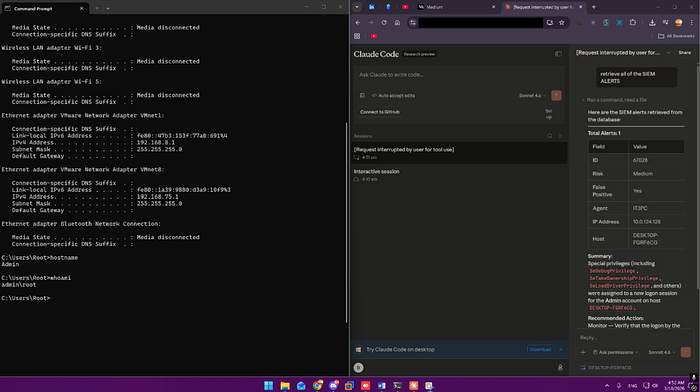Image resolution: width=700 pixels, height=392 pixels.
Task: Open site information icon in address bar
Action: 413,22
